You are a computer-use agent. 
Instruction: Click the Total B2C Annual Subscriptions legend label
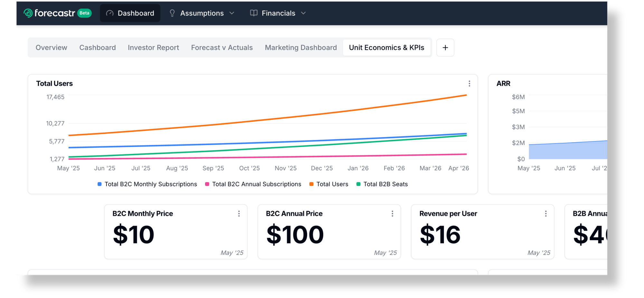(257, 184)
